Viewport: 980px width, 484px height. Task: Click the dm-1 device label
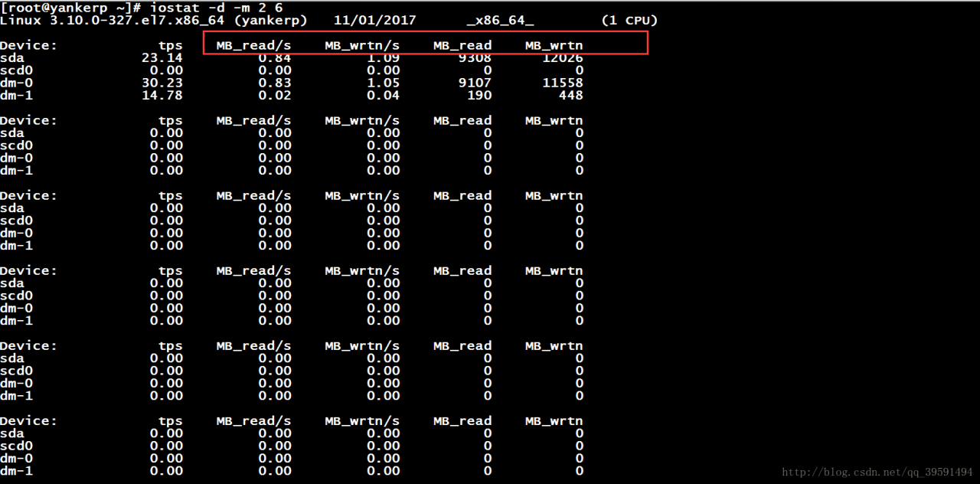(x=15, y=95)
